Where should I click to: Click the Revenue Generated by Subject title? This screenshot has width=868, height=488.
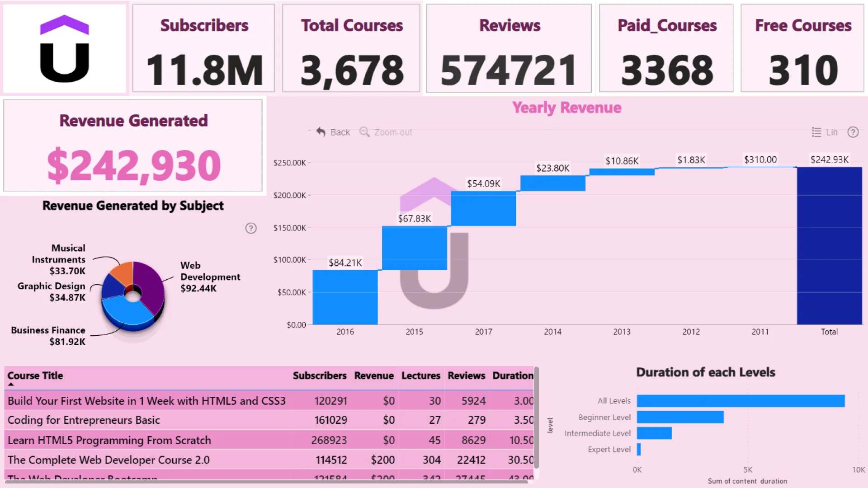click(x=133, y=206)
